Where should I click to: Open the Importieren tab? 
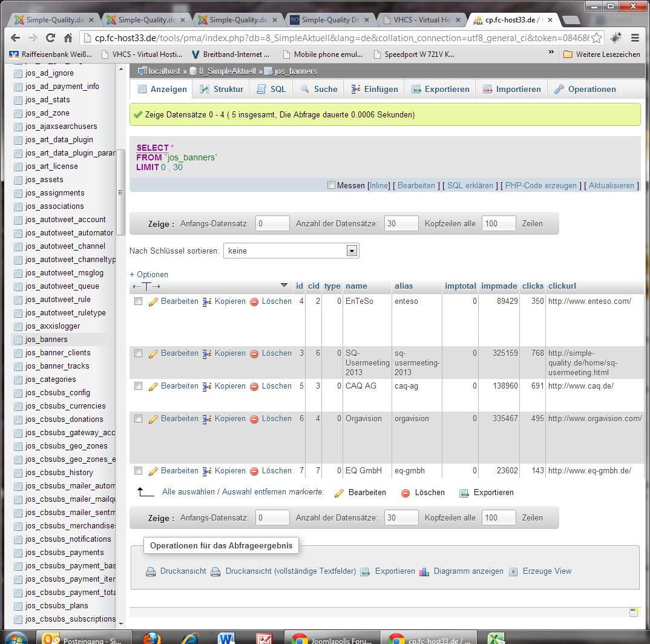pyautogui.click(x=512, y=89)
